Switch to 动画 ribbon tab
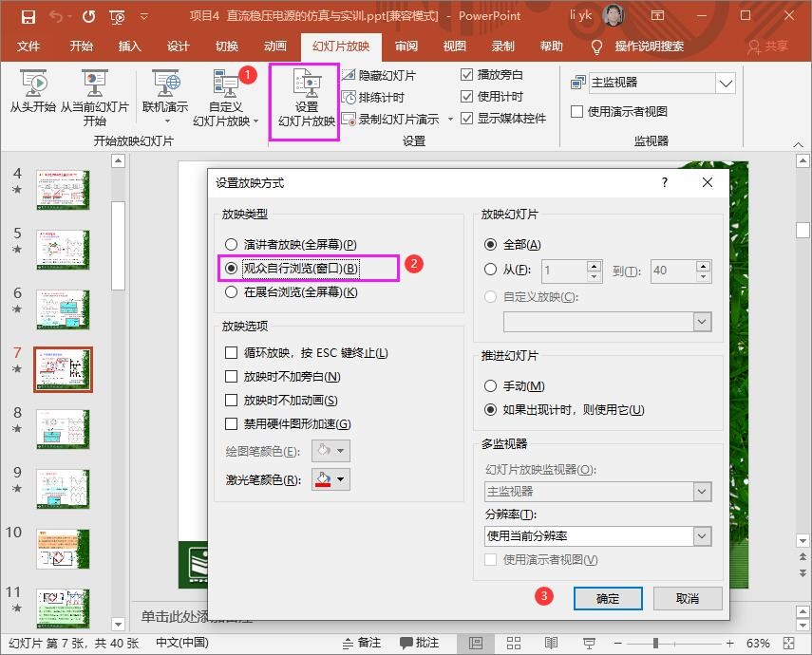Viewport: 812px width, 655px height. 275,47
